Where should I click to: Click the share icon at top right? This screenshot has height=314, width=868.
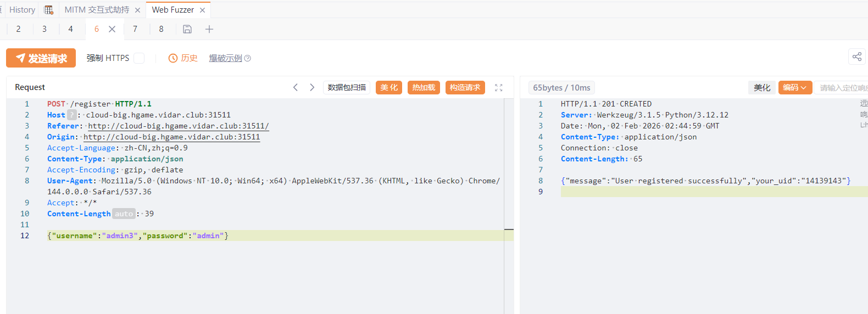[856, 57]
